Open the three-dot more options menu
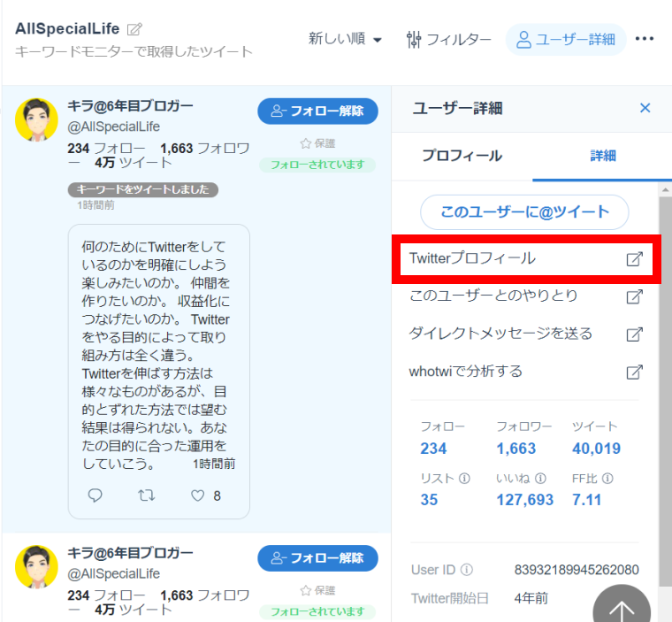The image size is (672, 622). 645,39
